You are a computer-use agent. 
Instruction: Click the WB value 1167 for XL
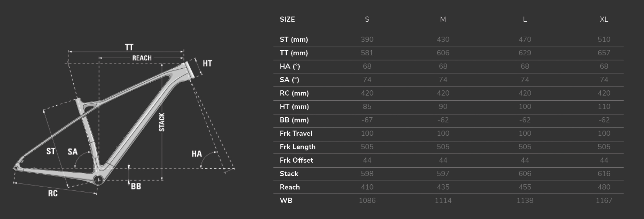coord(604,201)
